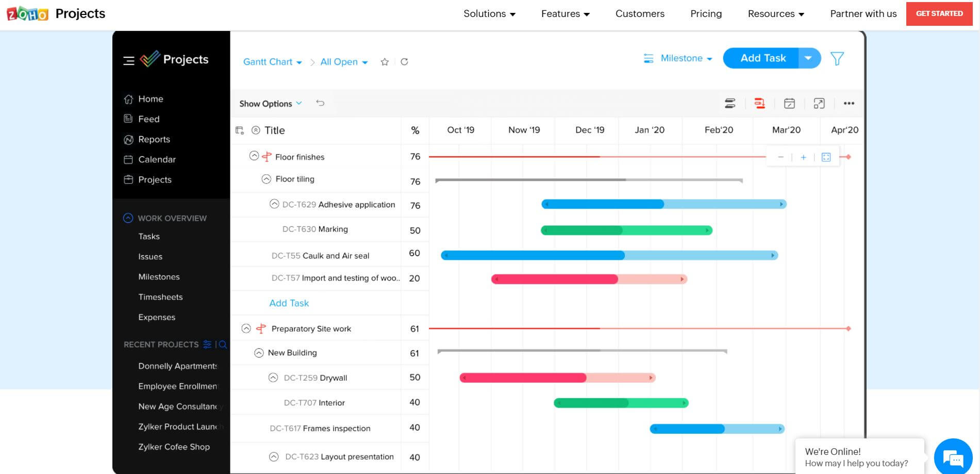This screenshot has width=980, height=474.
Task: Search recent projects with magnifier icon
Action: [x=223, y=344]
